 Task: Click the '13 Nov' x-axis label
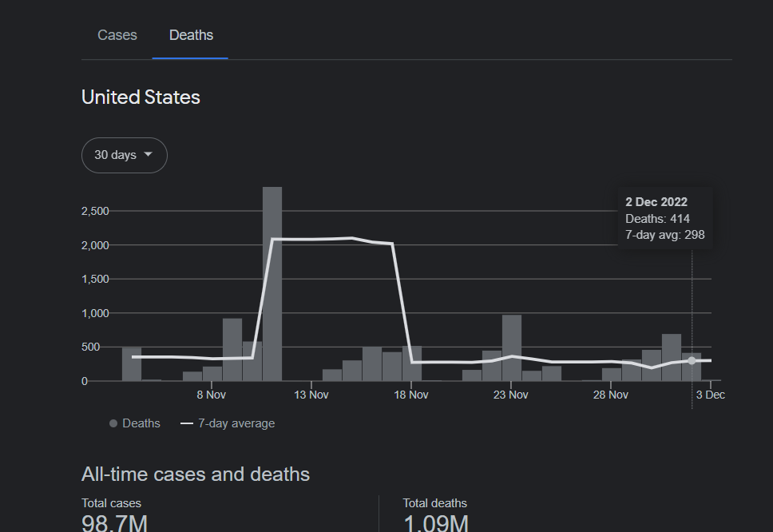coord(311,395)
